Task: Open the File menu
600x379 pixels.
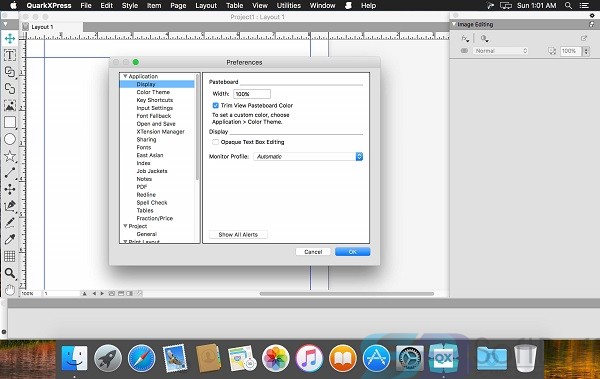Action: point(86,5)
